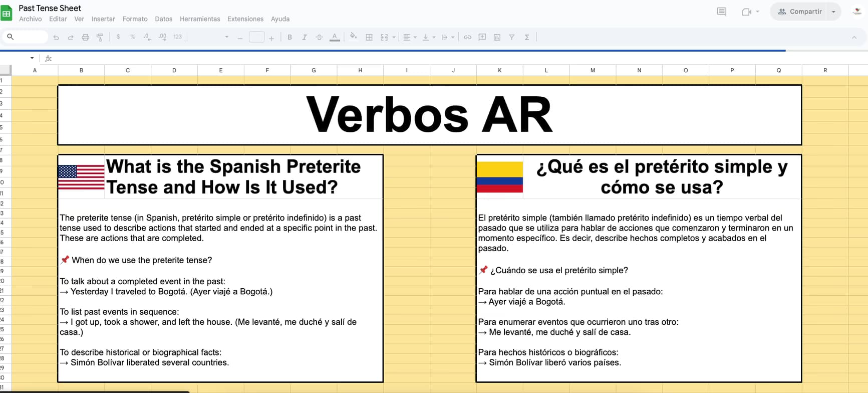Open the horizontal align dropdown
The width and height of the screenshot is (868, 393).
point(410,37)
